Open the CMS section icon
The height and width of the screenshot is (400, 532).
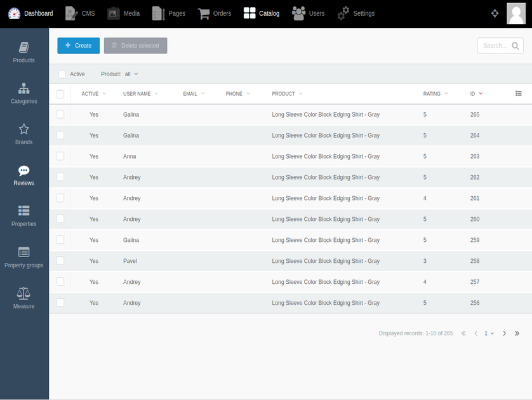point(71,13)
